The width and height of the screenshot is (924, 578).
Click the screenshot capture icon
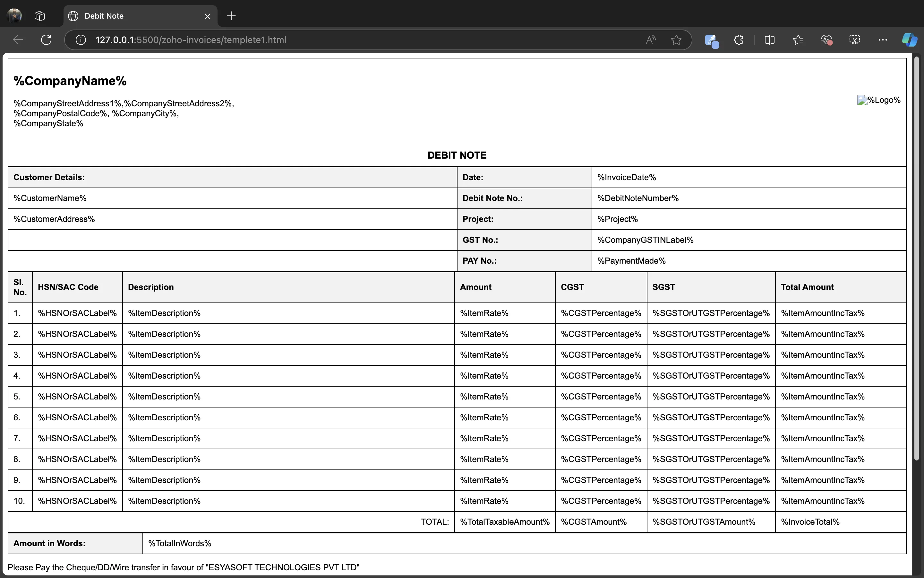click(854, 40)
